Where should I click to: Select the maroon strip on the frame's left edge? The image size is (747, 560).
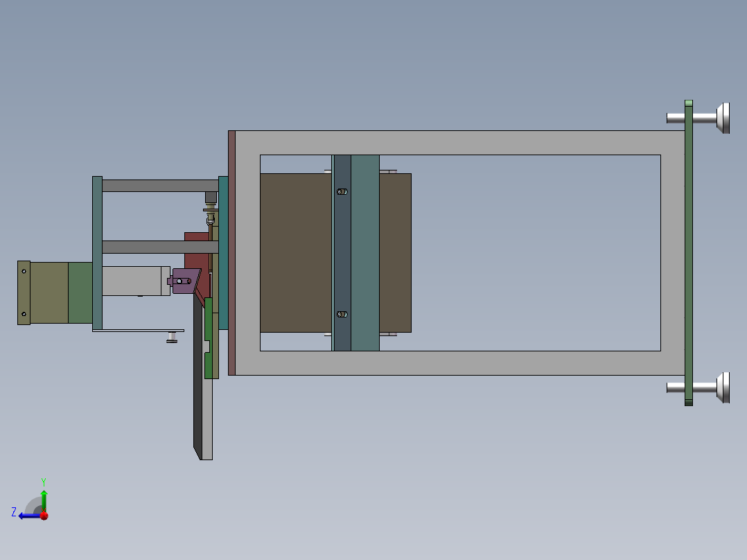[231, 252]
